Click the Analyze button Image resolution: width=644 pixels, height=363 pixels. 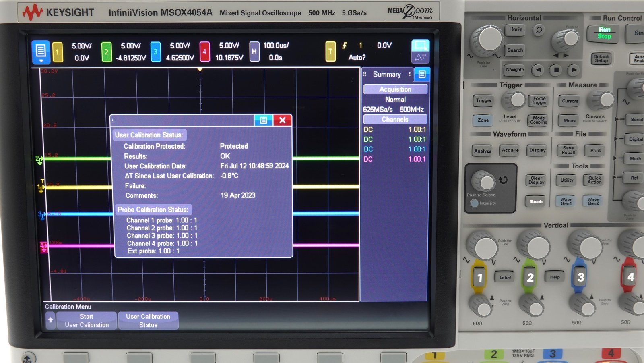point(483,151)
